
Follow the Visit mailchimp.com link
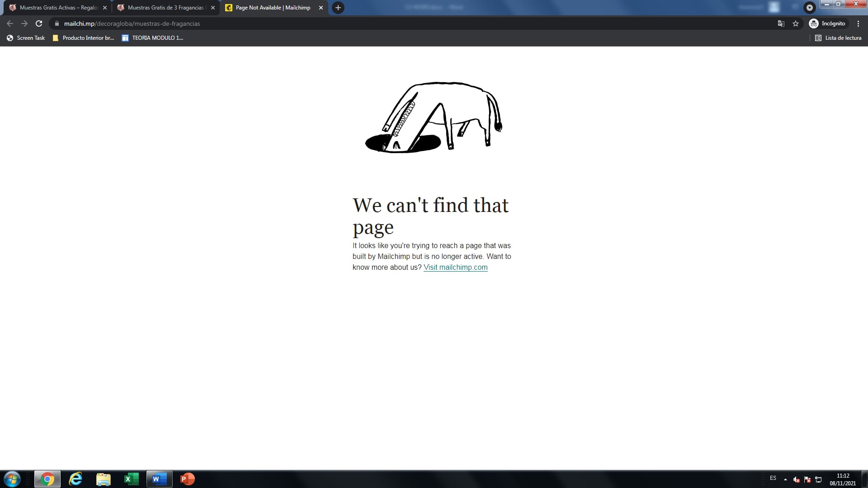pos(455,267)
